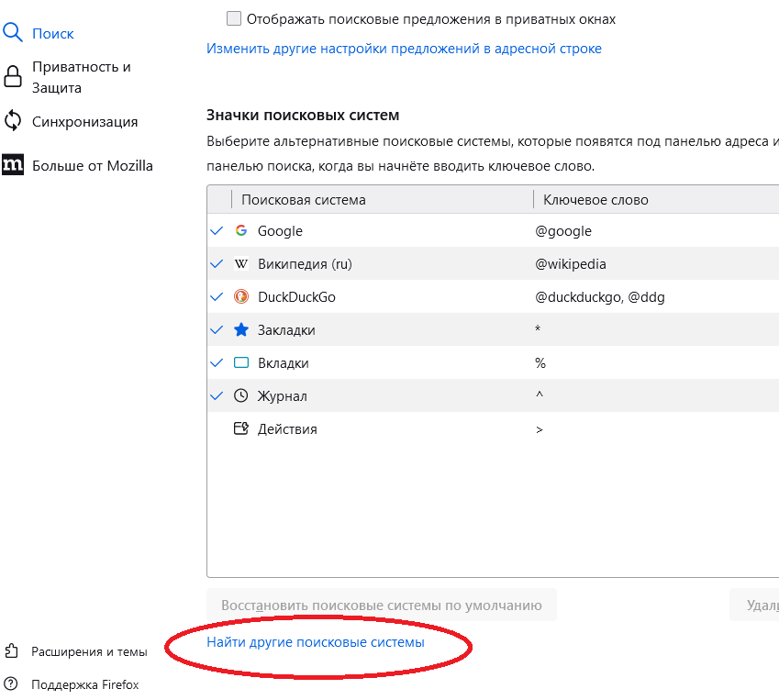
Task: Enable search suggestions in private windows checkbox
Action: 234,18
